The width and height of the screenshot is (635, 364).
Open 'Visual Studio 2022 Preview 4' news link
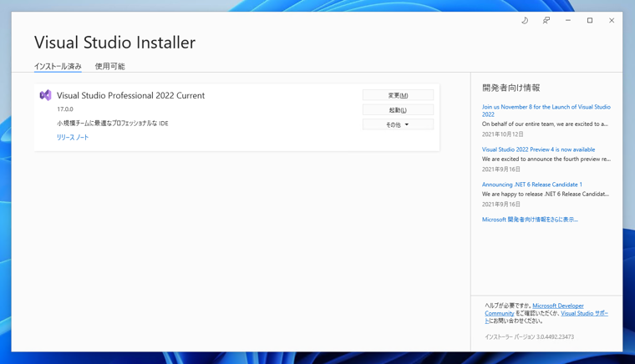[x=538, y=149]
